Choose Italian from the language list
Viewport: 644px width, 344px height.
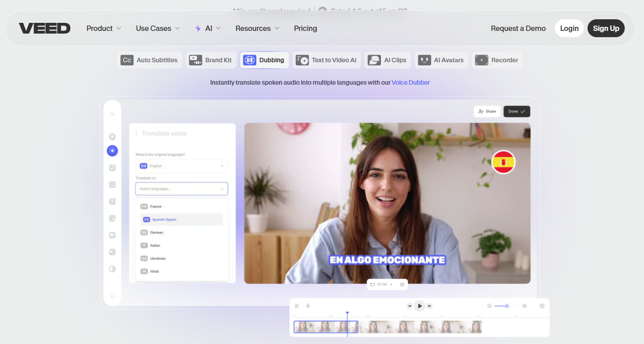coord(182,245)
